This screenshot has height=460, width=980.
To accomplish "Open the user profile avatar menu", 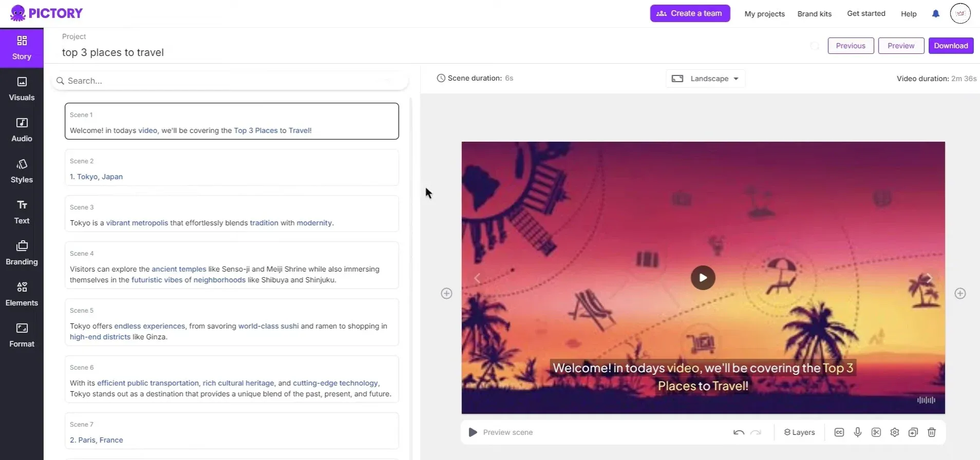I will (x=960, y=13).
